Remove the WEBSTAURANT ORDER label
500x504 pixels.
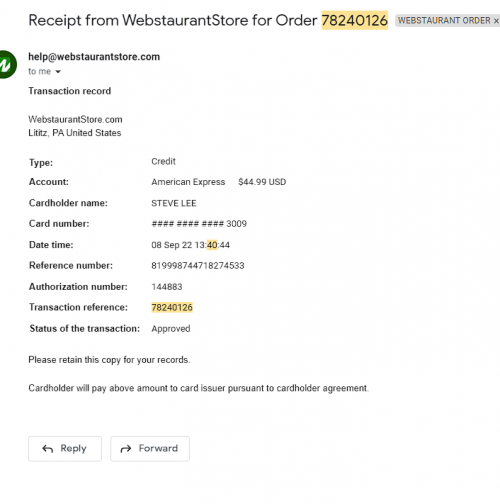496,21
